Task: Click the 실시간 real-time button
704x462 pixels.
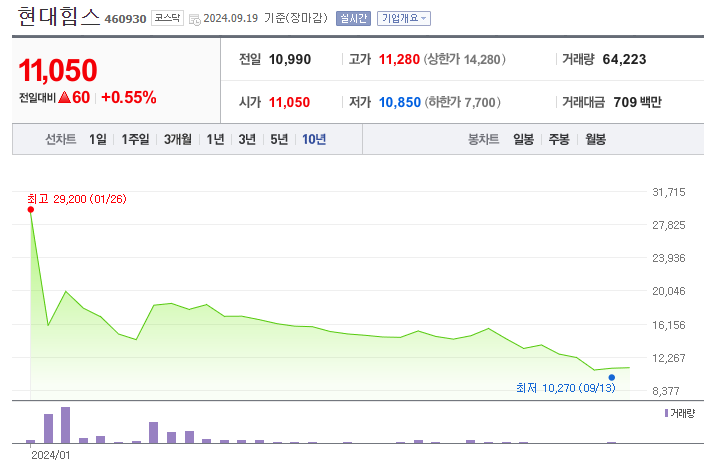Action: point(353,18)
